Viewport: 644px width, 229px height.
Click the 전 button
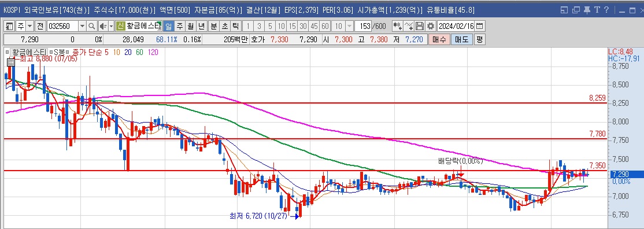tap(40, 27)
